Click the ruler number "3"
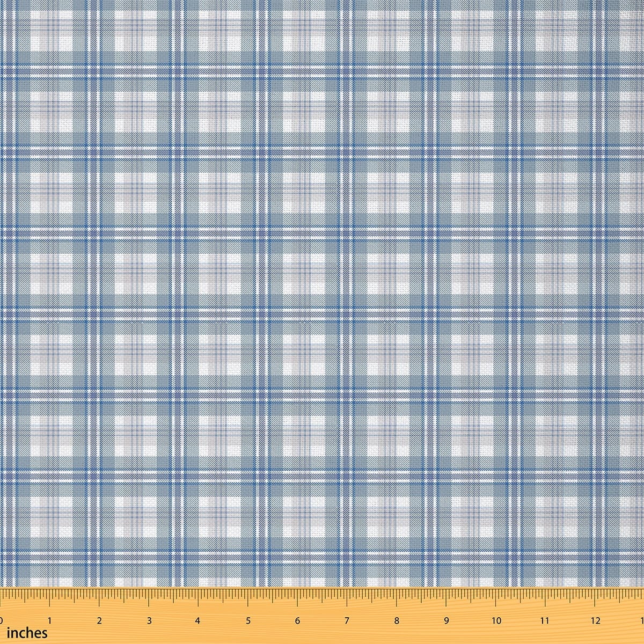Image resolution: width=644 pixels, height=644 pixels. coord(149,621)
